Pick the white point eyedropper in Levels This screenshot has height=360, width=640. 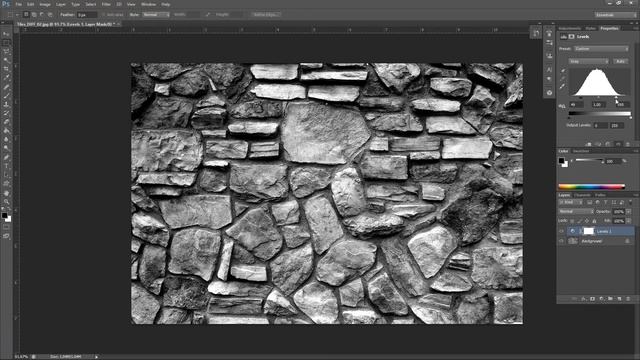(x=563, y=87)
